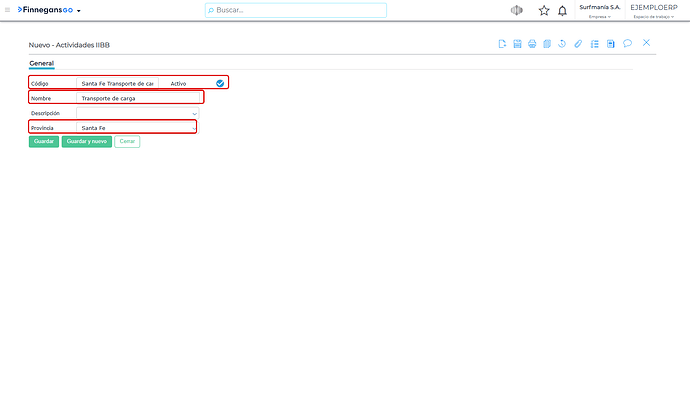Click the new document toolbar icon
The height and width of the screenshot is (402, 690).
[x=502, y=44]
